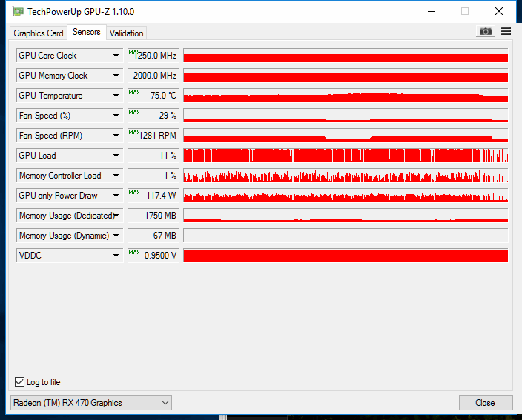Click the 117.4 W power draw value
522x420 pixels.
pos(153,196)
